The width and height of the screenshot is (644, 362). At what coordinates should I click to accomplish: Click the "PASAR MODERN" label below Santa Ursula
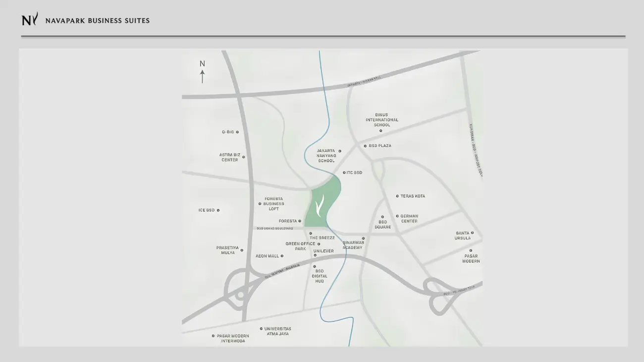point(471,259)
